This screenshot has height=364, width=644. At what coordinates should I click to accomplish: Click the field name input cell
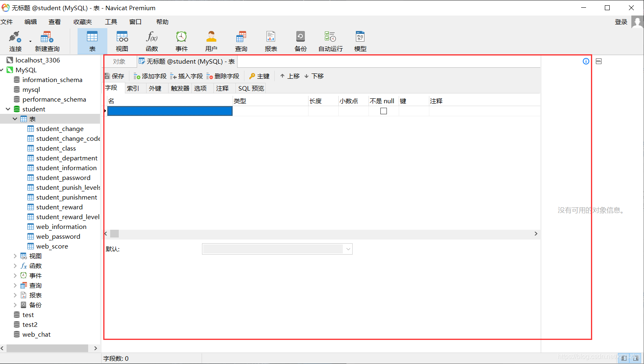coord(170,111)
